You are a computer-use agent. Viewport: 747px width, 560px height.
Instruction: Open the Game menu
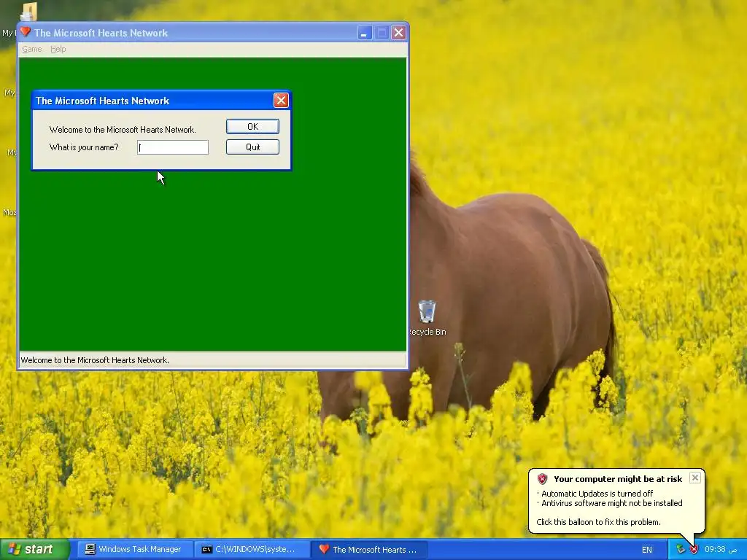click(32, 49)
